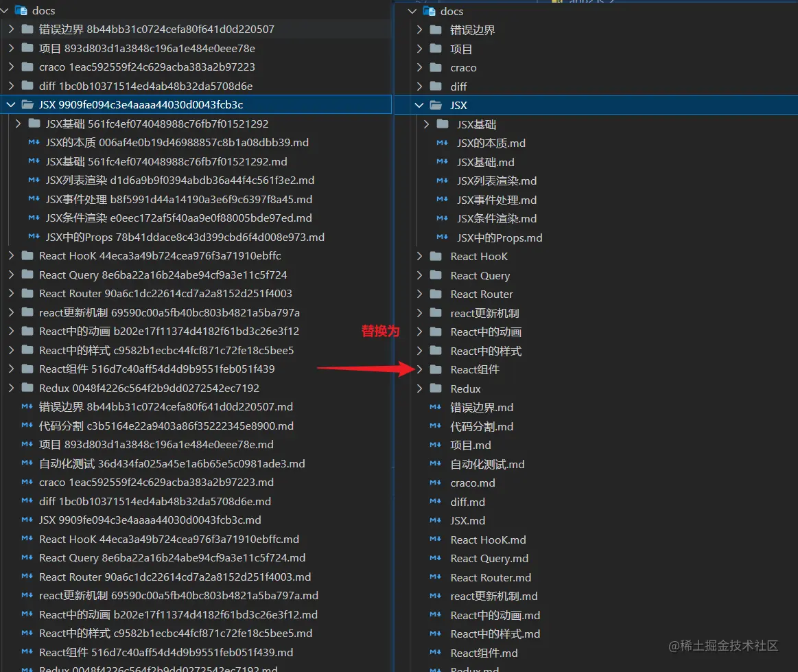
Task: Open React中的样式.md in right panel
Action: tap(495, 634)
